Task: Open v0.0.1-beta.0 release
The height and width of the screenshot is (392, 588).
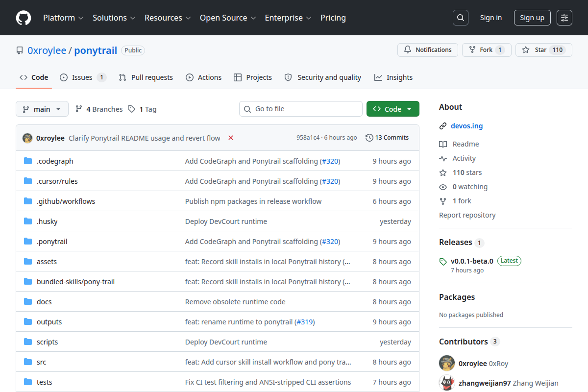Action: 472,261
